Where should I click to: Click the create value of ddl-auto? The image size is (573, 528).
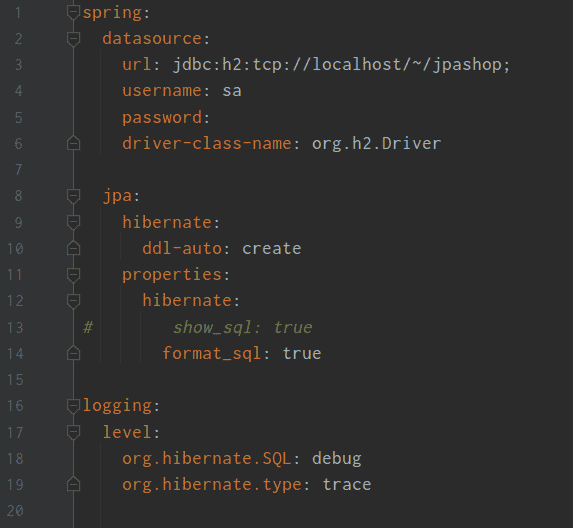[x=272, y=248]
